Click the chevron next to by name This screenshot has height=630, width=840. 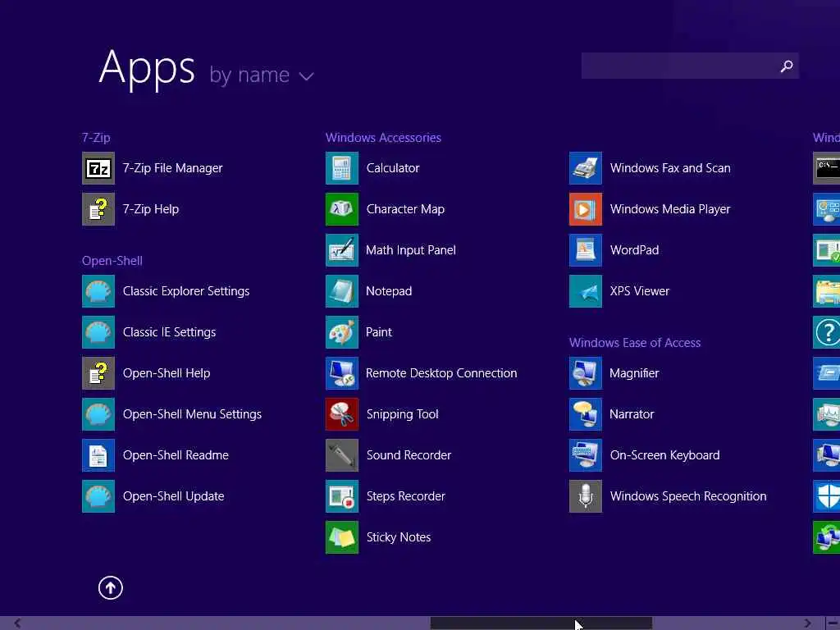[307, 76]
